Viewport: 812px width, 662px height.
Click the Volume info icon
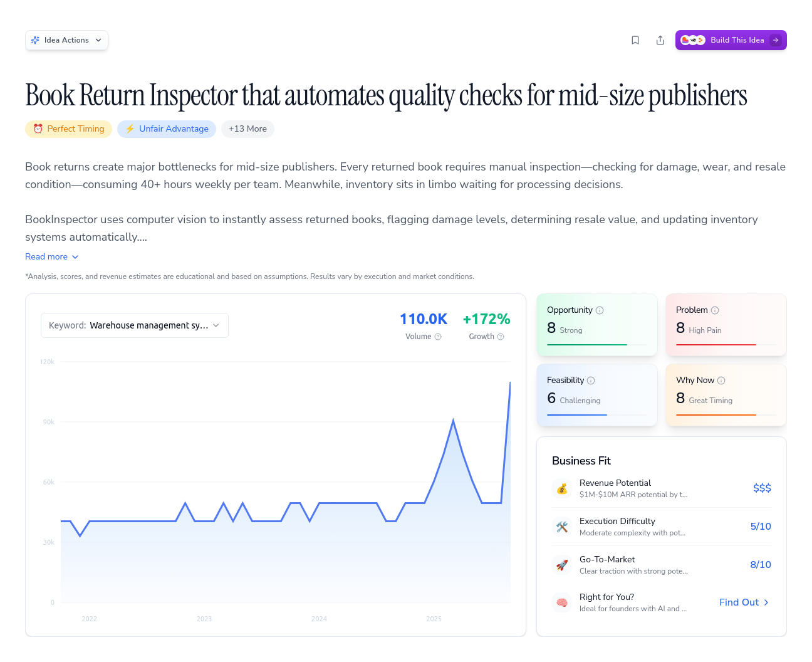pos(438,337)
